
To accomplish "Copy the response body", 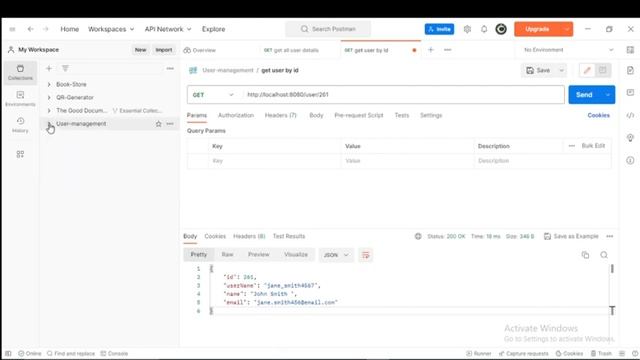I will [585, 255].
